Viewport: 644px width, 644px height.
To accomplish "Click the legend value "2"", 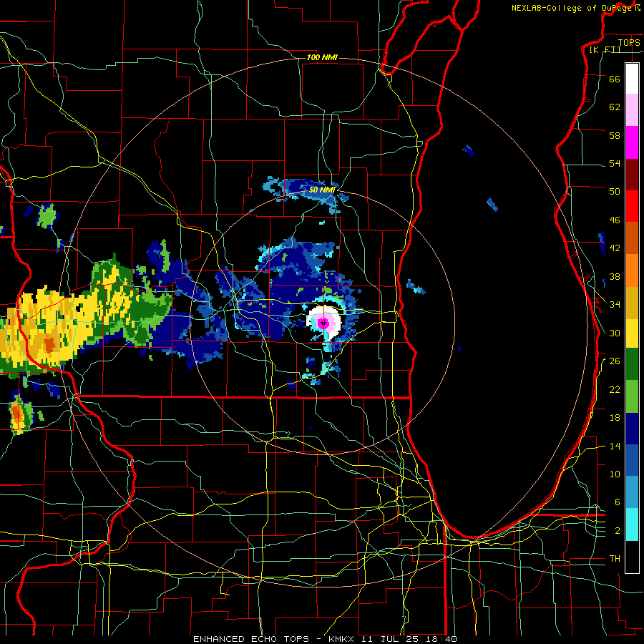I will point(618,531).
